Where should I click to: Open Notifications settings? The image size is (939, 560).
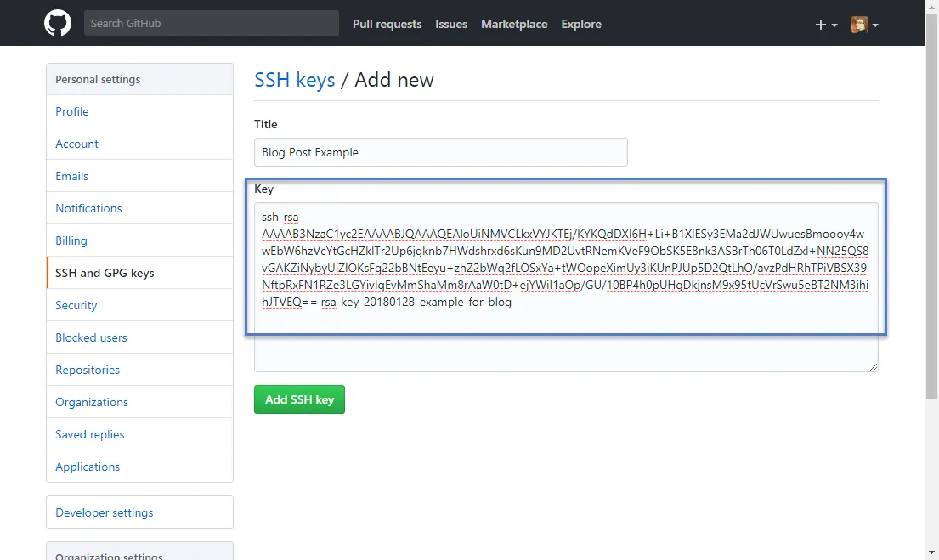pos(139,208)
